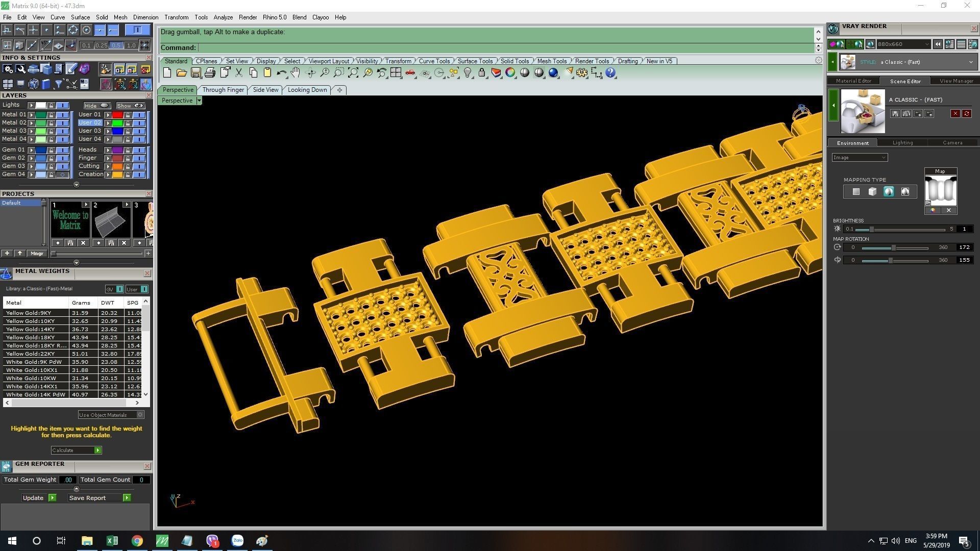Switch to the Through Finger viewport tab
The width and height of the screenshot is (980, 551).
[x=223, y=90]
